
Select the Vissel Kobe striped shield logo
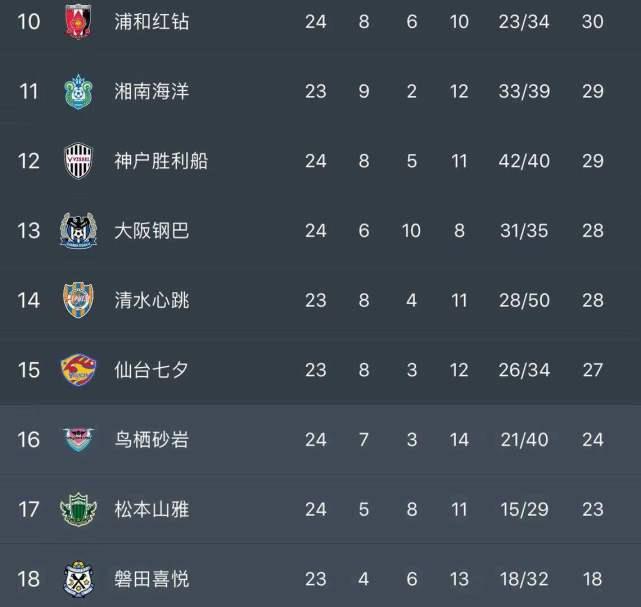[x=78, y=161]
